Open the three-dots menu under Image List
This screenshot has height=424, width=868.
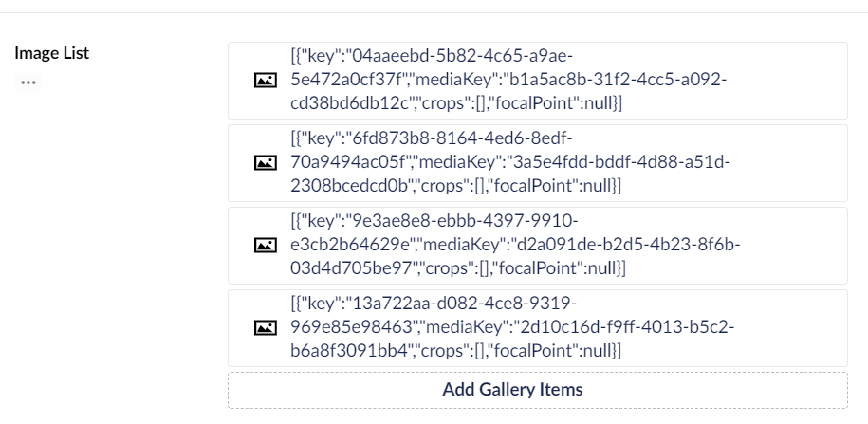tap(28, 83)
